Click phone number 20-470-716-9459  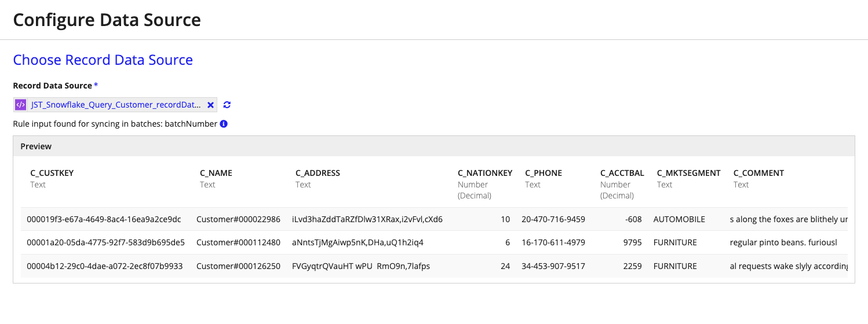[553, 219]
